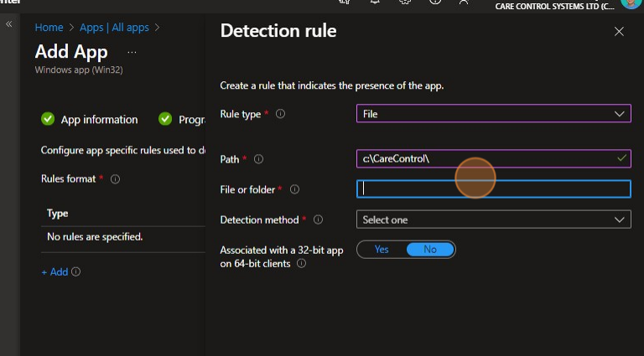Click info icon next to 64-bit clients

(301, 263)
